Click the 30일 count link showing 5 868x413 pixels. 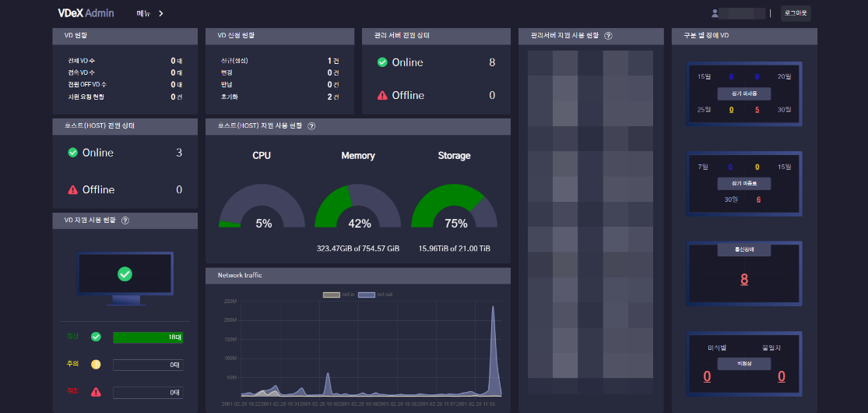click(x=757, y=110)
